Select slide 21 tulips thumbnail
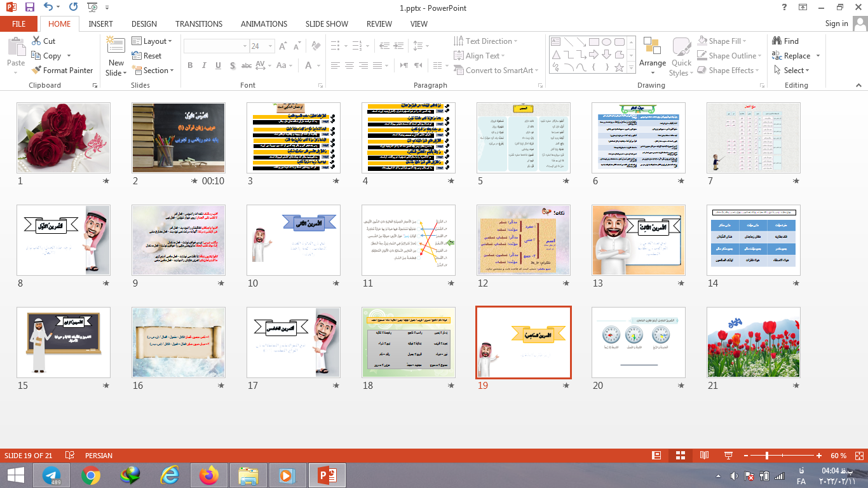This screenshot has height=488, width=868. 753,342
